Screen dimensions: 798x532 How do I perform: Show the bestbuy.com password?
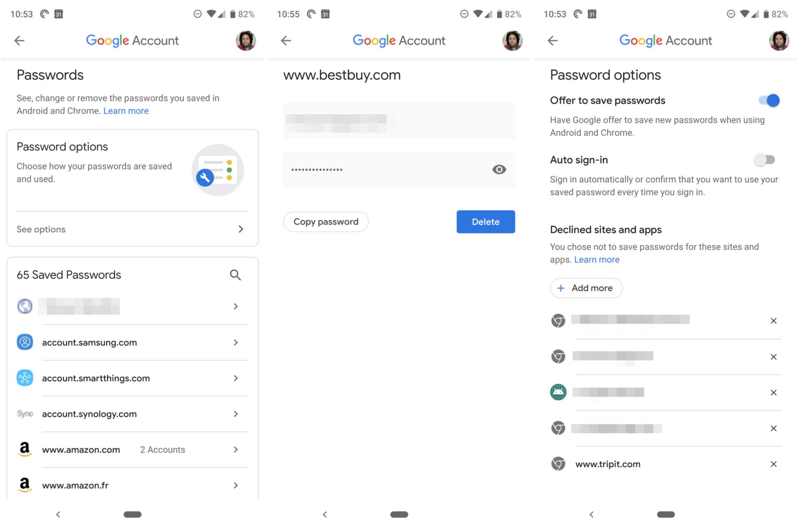coord(499,170)
